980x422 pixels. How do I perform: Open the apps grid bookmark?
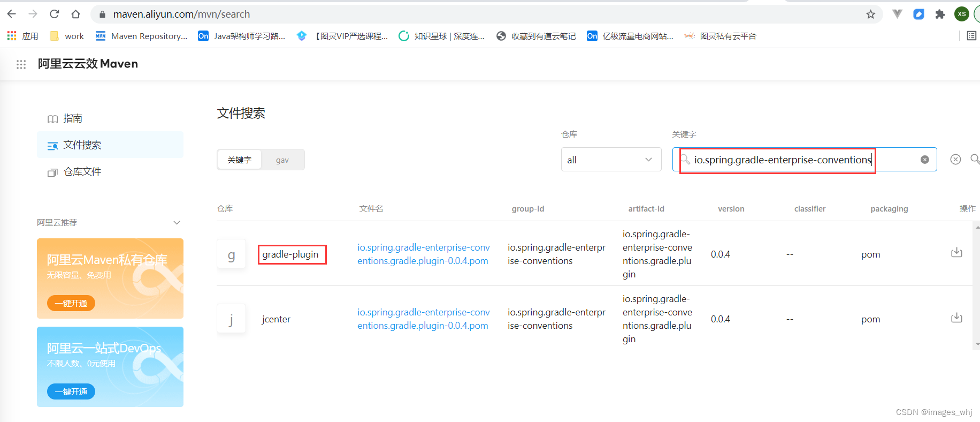[22, 36]
